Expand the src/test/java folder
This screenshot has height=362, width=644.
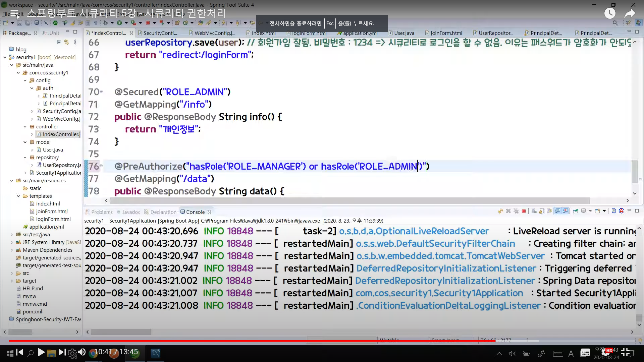[12, 235]
